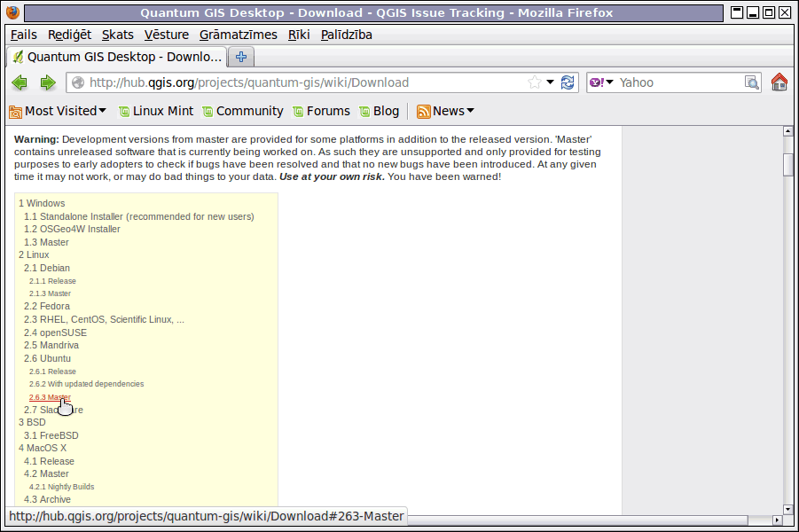Open 2.6.1 Release link under Ubuntu
Image resolution: width=799 pixels, height=532 pixels.
(x=52, y=372)
